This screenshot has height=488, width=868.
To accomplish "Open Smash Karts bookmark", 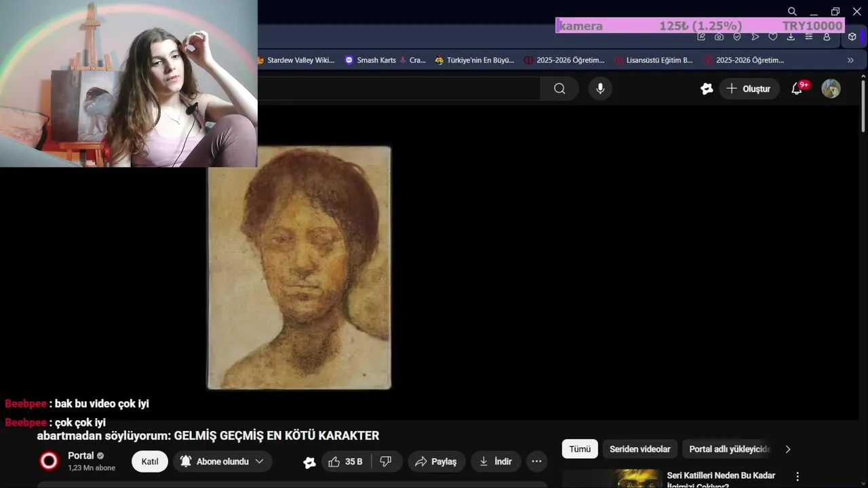I will coord(385,60).
